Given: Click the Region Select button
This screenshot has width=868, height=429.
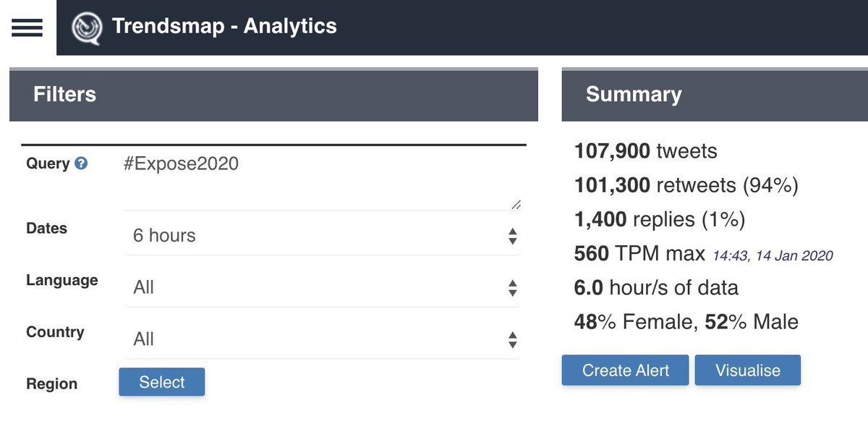Looking at the screenshot, I should pos(162,382).
